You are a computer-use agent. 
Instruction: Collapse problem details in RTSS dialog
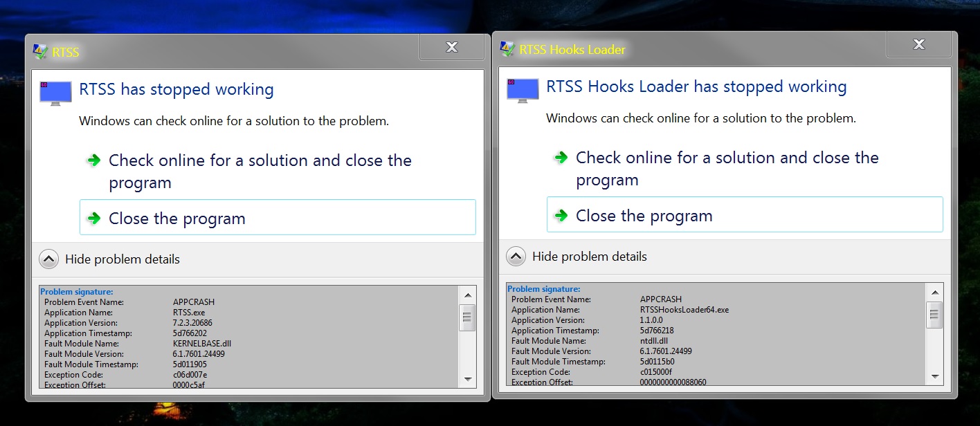click(x=48, y=259)
